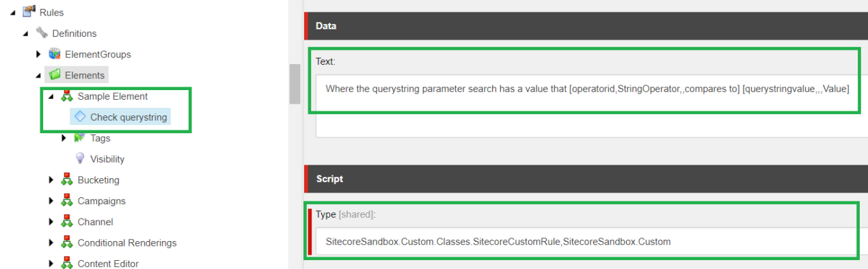
Task: Click the Definitions wrench icon
Action: [x=41, y=33]
